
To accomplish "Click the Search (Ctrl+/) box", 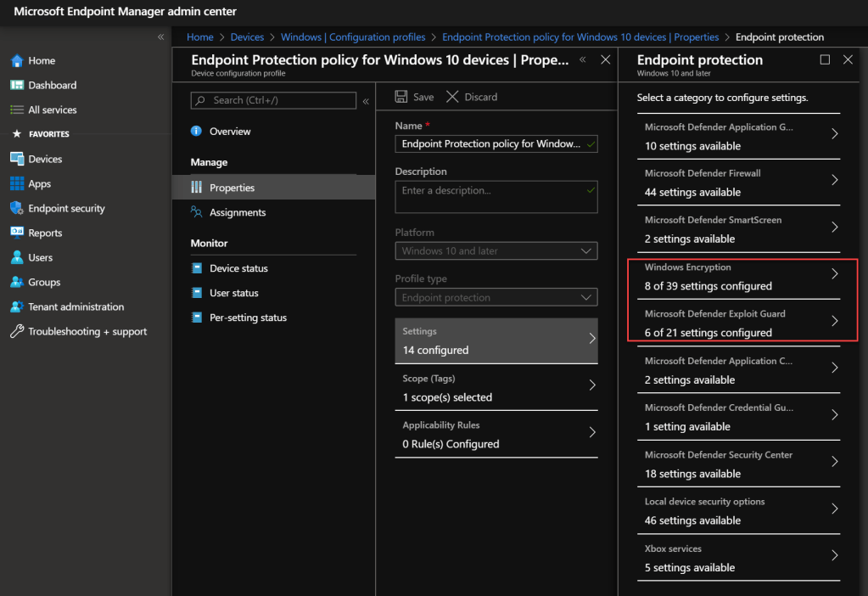I will coord(273,100).
